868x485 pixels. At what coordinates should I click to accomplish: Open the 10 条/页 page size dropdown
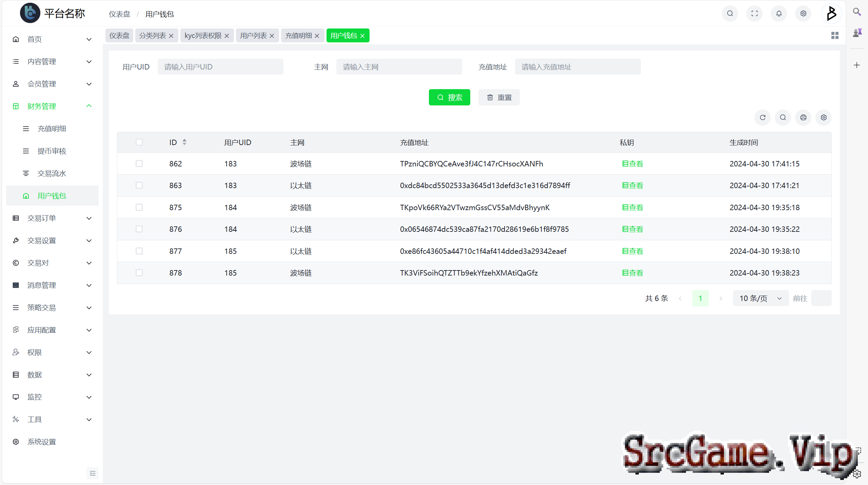[761, 298]
